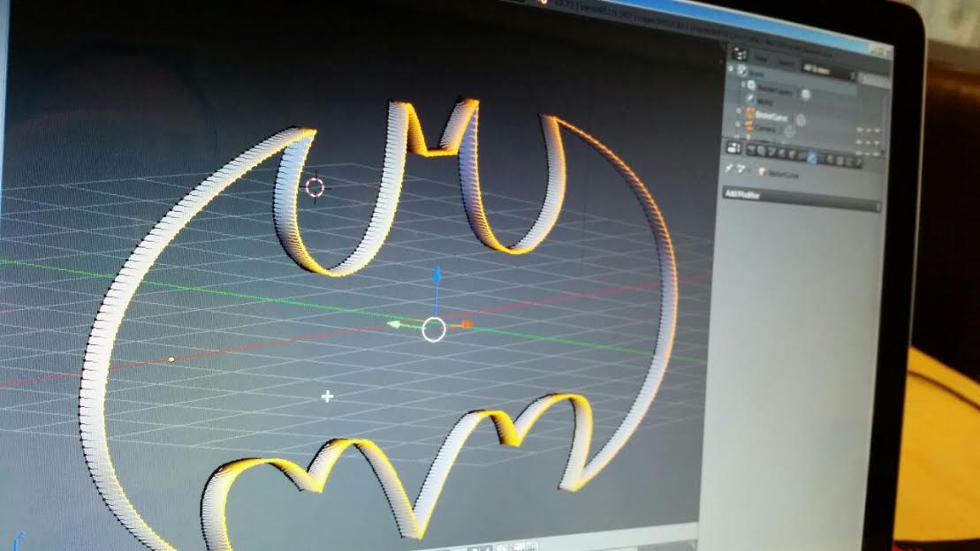This screenshot has width=980, height=551.
Task: Click the World globe icon in Outliner
Action: click(750, 98)
